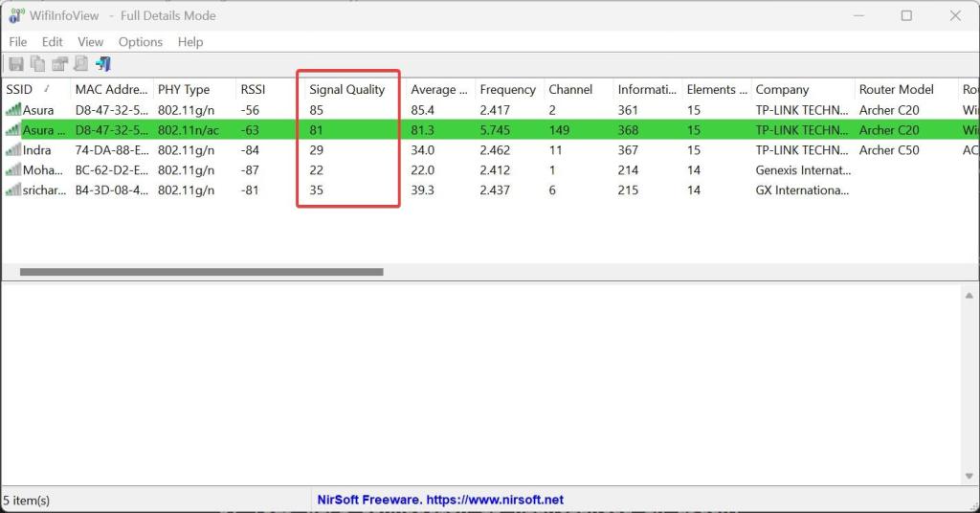Screen dimensions: 980x513
Task: Click the Genexis Internat... company cell
Action: point(803,170)
